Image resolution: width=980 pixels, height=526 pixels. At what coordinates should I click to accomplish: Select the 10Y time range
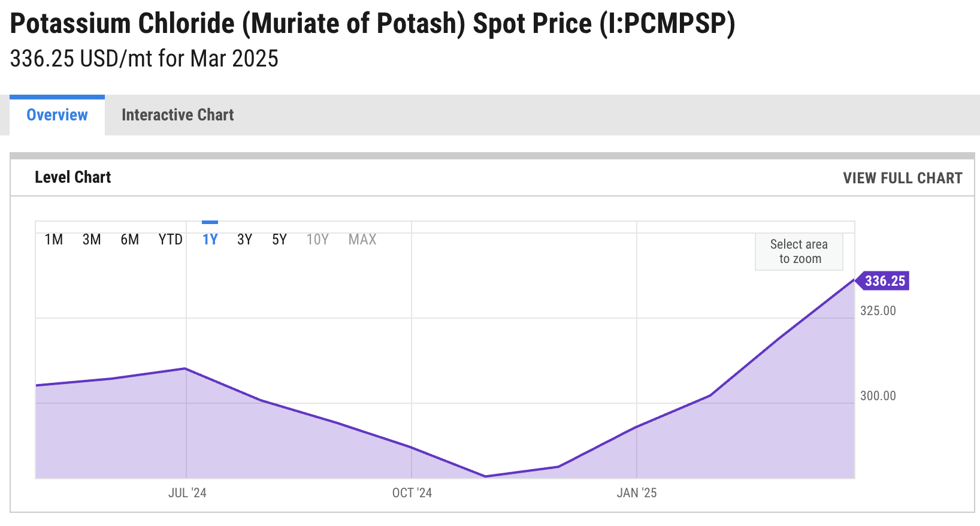[317, 240]
